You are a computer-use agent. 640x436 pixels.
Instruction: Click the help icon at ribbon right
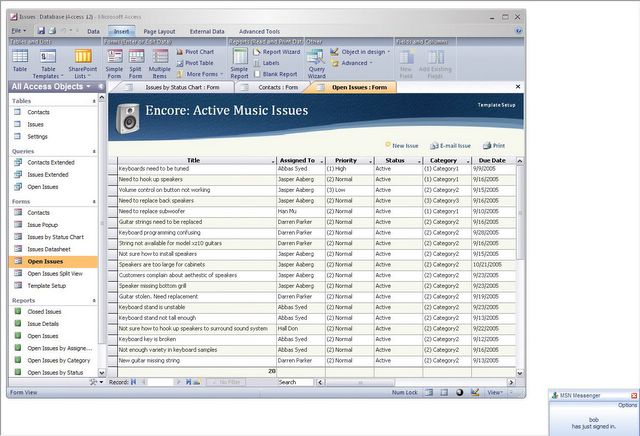pyautogui.click(x=518, y=31)
